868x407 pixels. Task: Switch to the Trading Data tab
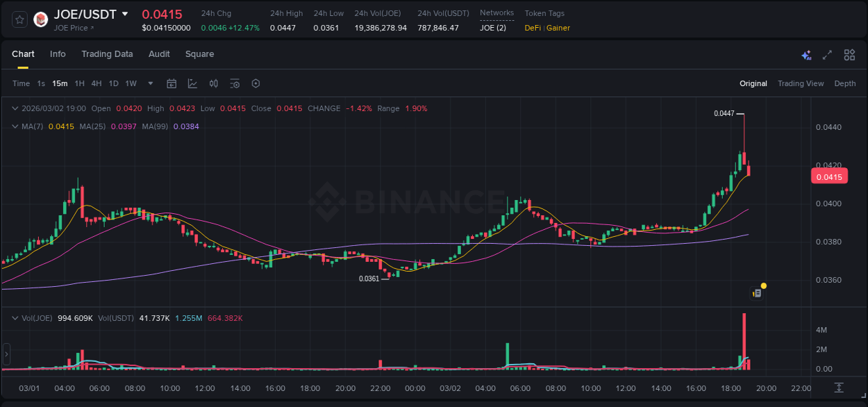click(x=107, y=54)
